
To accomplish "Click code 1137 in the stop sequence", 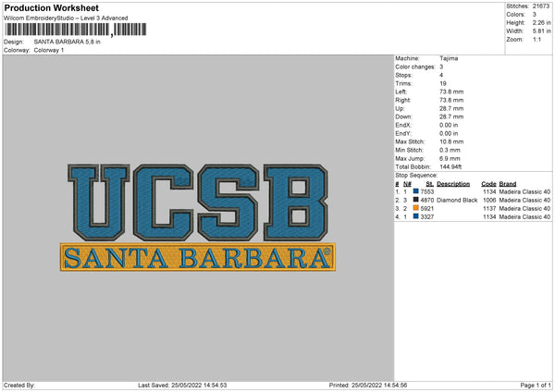I will click(489, 209).
